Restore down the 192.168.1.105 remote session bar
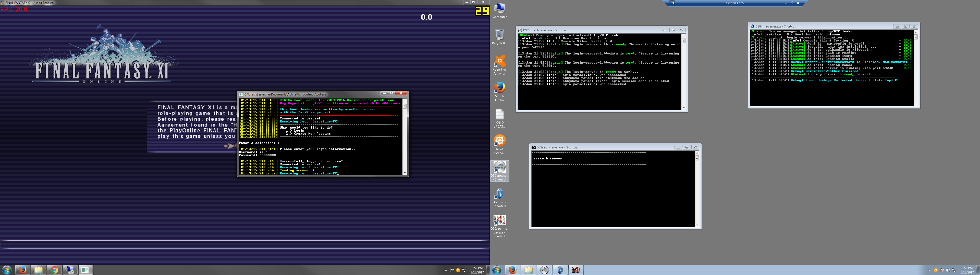 [x=792, y=3]
